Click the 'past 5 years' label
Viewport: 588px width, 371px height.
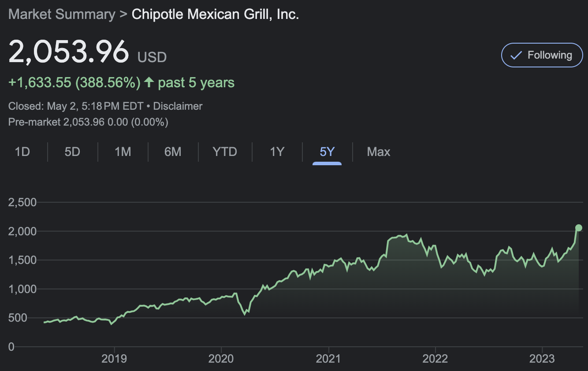point(196,82)
